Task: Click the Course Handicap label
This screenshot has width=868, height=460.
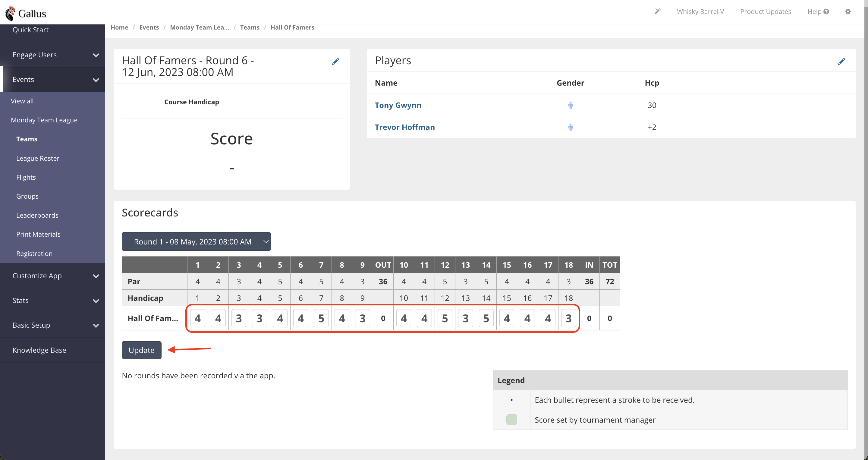Action: [191, 102]
